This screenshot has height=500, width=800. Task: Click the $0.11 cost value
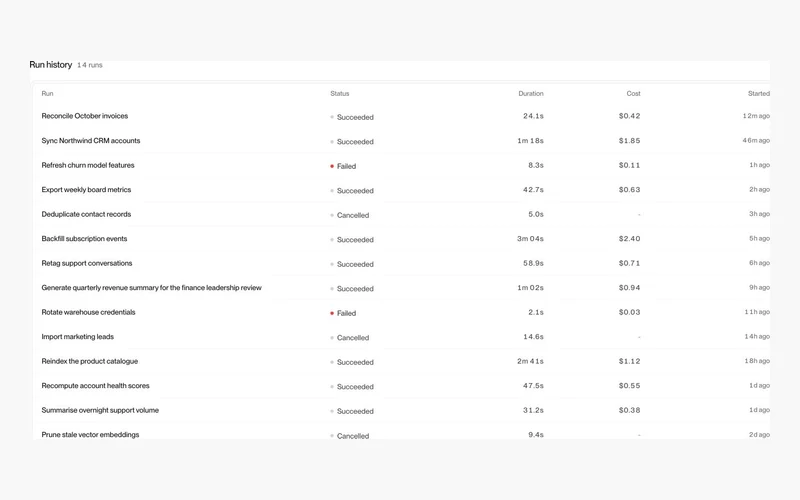pos(630,165)
